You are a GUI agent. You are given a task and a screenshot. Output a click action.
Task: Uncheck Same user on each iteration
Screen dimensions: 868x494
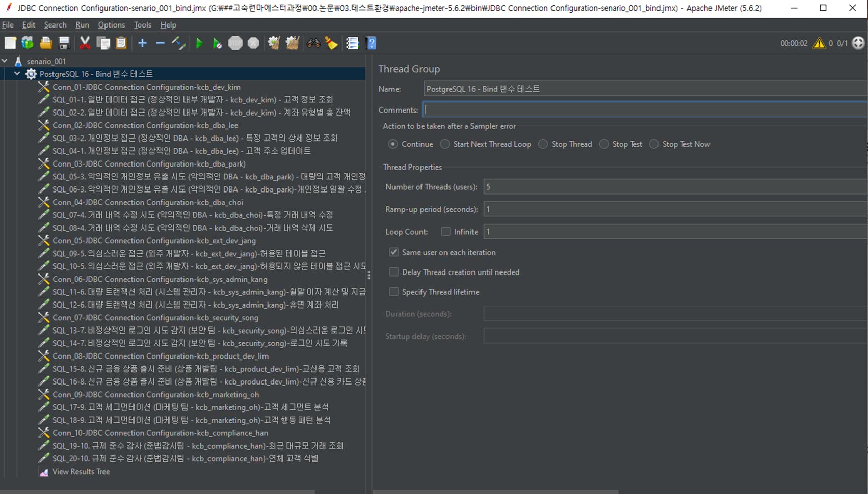[x=394, y=252]
